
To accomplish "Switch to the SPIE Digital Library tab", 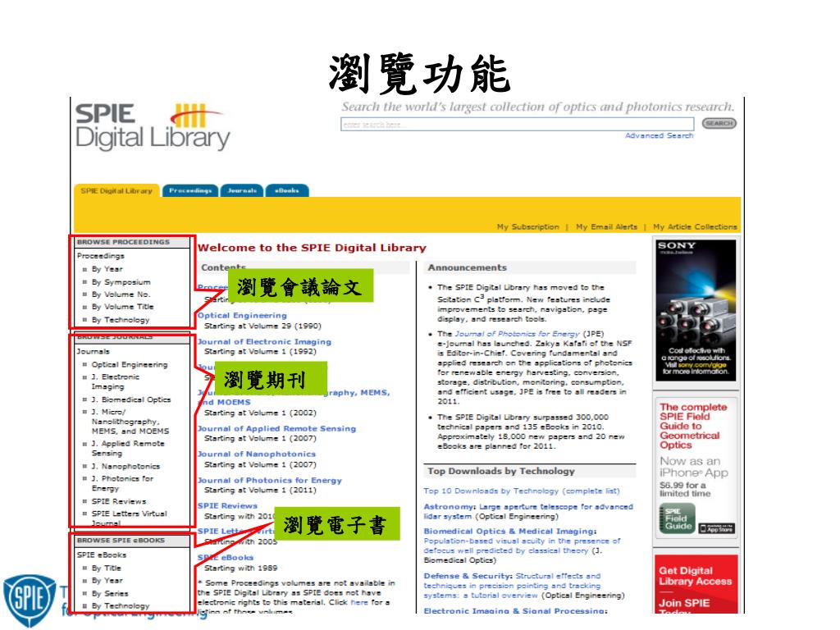I will point(116,190).
